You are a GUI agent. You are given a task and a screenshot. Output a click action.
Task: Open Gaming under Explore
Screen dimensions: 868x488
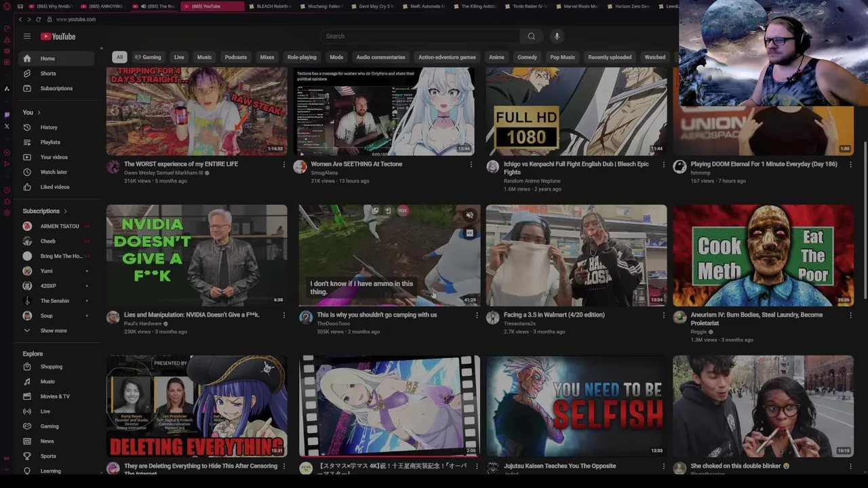pos(56,426)
